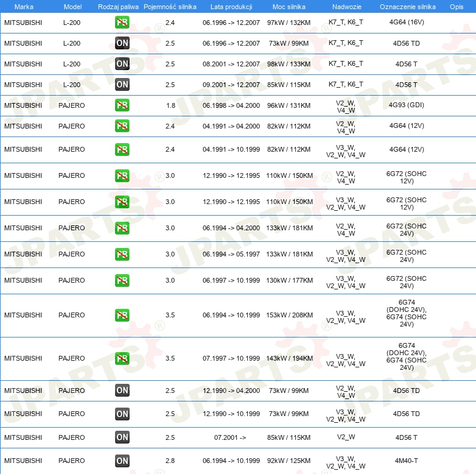The width and height of the screenshot is (476, 474).
Task: Click the Oznaczenie silnika column header
Action: pos(407,6)
